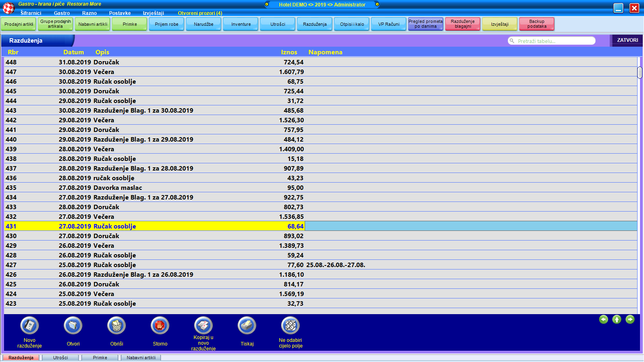Print with the Tiskaj icon
The height and width of the screenshot is (362, 644).
click(x=247, y=326)
